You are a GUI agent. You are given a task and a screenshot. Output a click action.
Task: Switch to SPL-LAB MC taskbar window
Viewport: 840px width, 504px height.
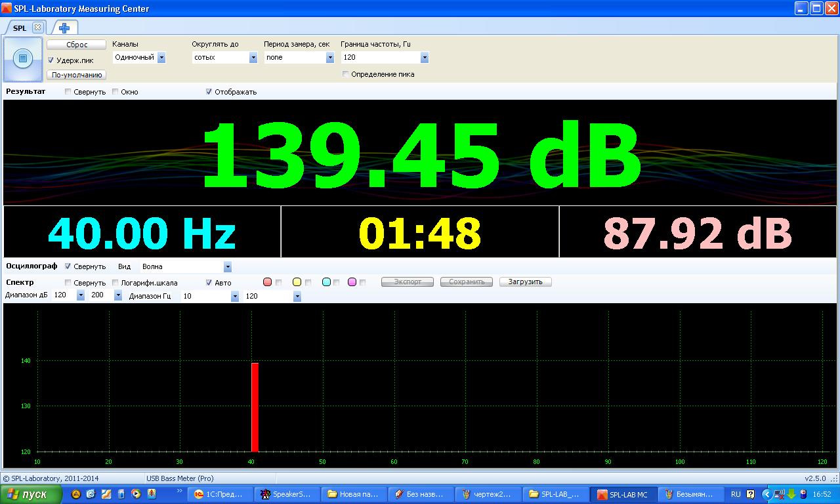click(x=622, y=495)
